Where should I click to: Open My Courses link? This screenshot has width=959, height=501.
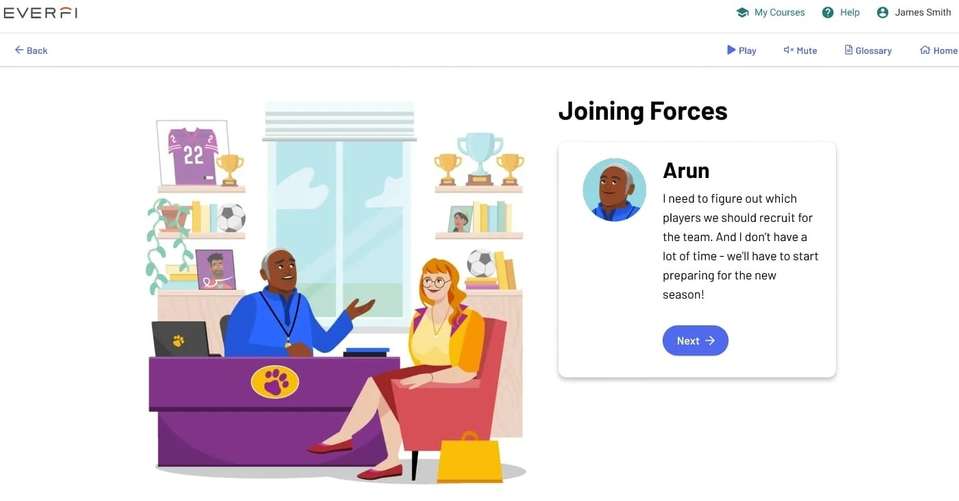779,12
